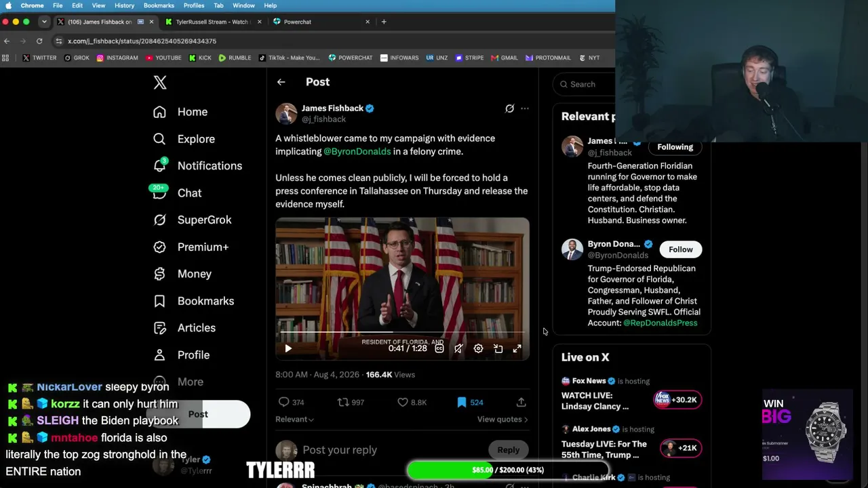Viewport: 868px width, 488px height.
Task: Toggle picture-in-picture for the video
Action: tap(498, 348)
